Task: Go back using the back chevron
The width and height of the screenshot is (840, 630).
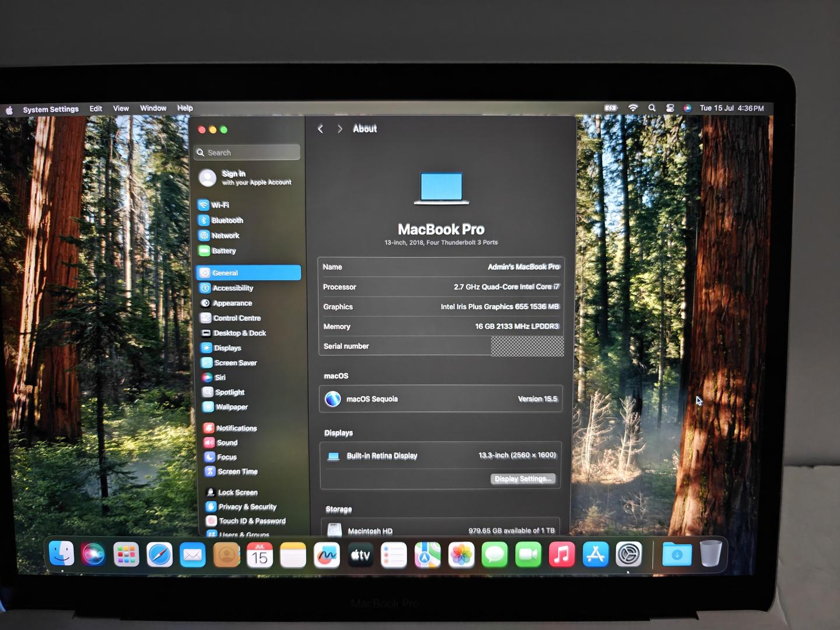Action: click(x=320, y=129)
